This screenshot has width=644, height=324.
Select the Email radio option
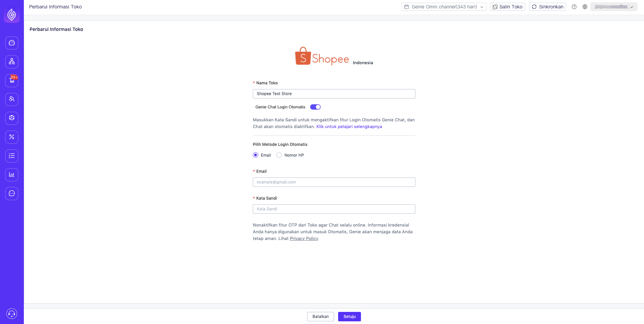pos(256,155)
